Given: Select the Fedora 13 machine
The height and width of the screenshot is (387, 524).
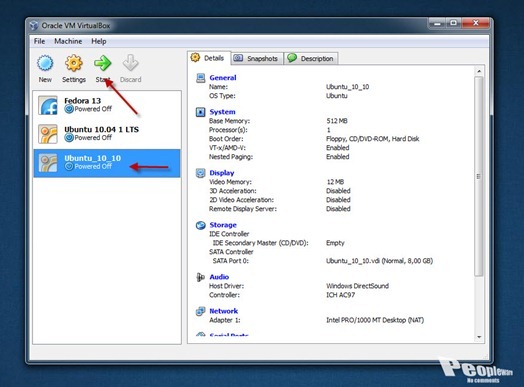Looking at the screenshot, I should point(107,105).
